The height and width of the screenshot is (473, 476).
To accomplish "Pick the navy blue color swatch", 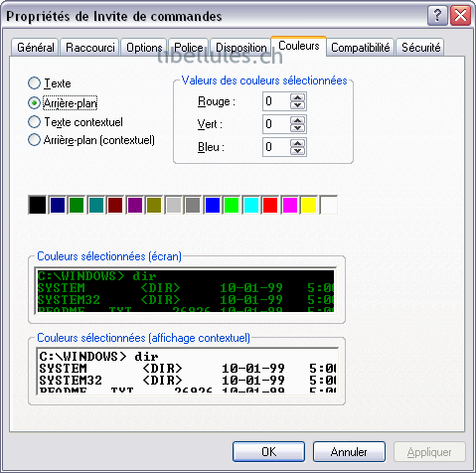I will (57, 205).
